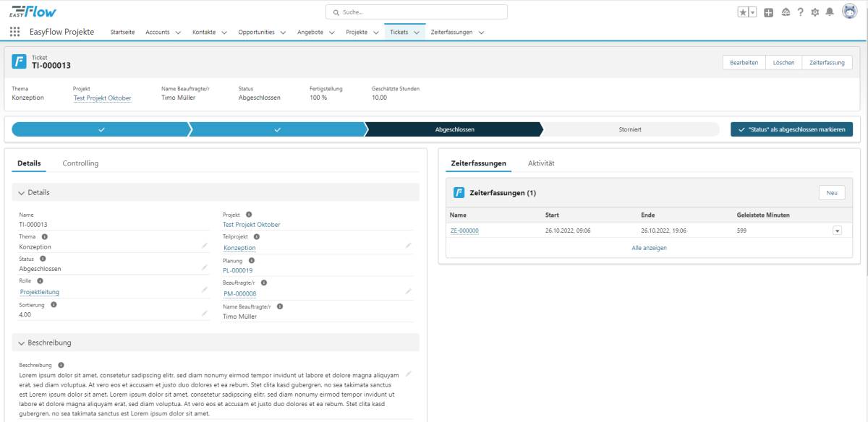Open the favorites star icon
The height and width of the screenshot is (422, 868).
743,12
